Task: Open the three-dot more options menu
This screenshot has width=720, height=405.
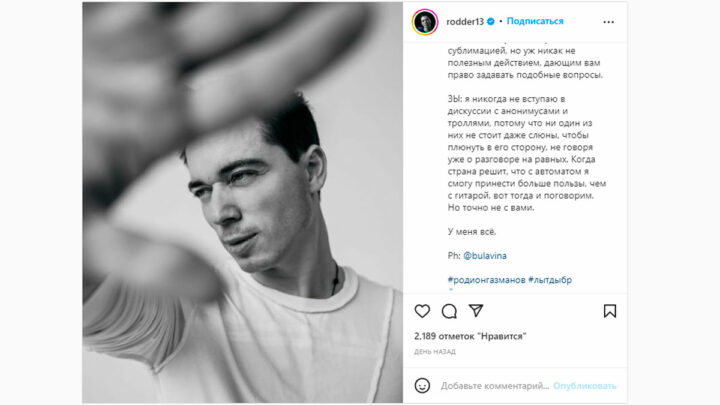Action: 608,22
